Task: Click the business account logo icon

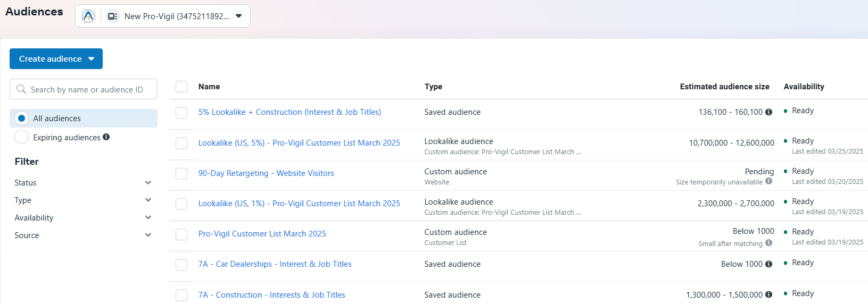Action: tap(88, 16)
